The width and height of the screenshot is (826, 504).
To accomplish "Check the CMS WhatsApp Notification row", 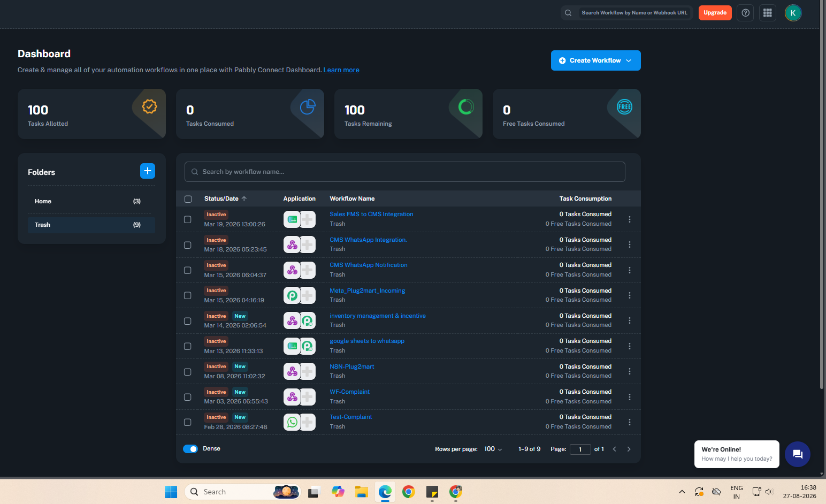I will [x=188, y=270].
